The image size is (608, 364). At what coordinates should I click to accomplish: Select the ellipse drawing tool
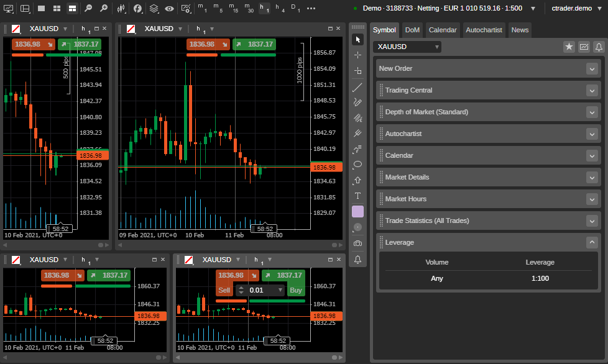tap(357, 165)
